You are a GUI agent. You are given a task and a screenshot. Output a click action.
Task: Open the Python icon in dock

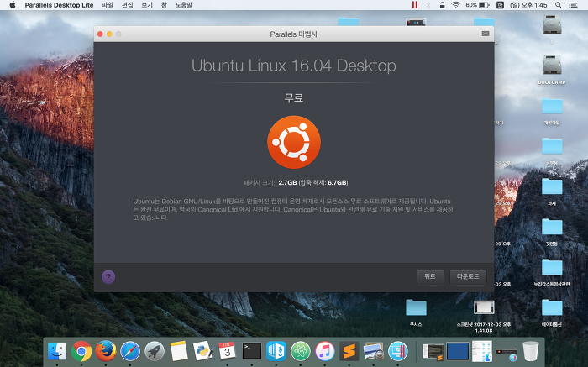[203, 352]
